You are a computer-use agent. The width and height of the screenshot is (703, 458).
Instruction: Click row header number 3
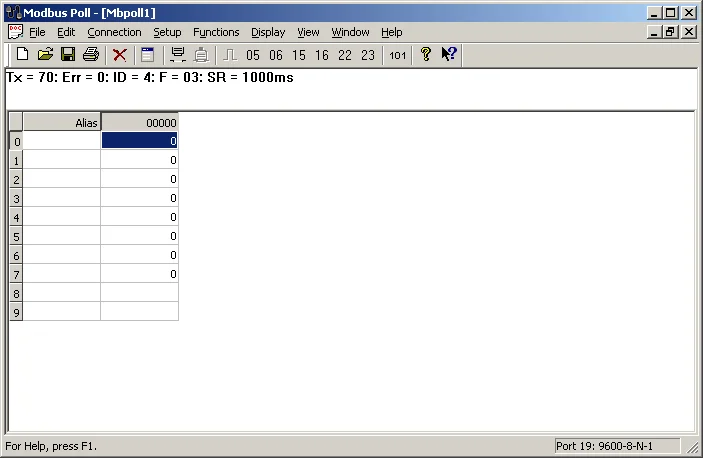pos(16,198)
